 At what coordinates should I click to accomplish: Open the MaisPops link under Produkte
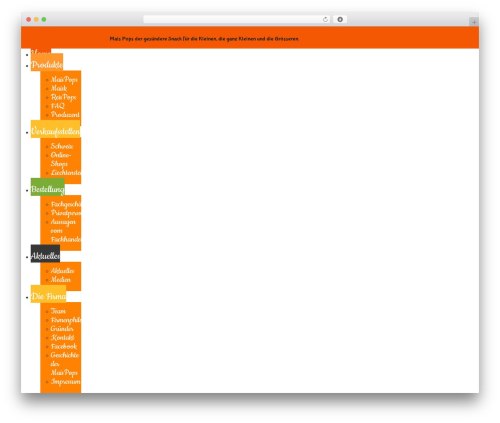[x=64, y=80]
